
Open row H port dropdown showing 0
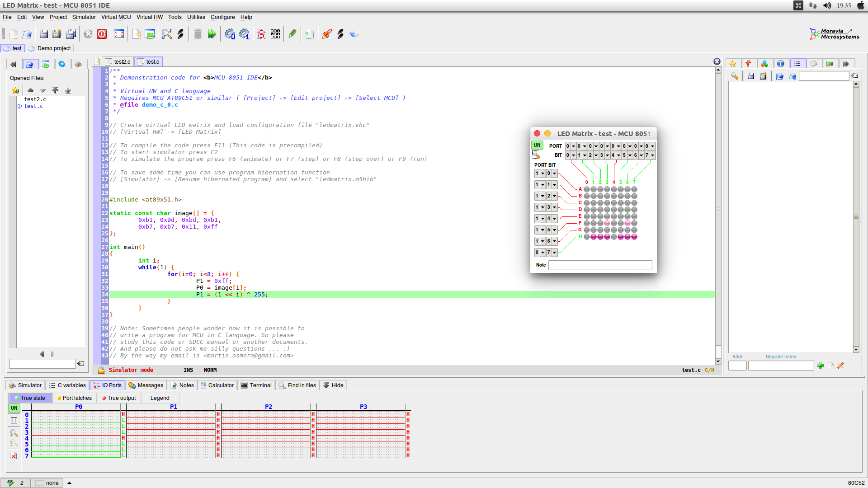[x=543, y=252]
